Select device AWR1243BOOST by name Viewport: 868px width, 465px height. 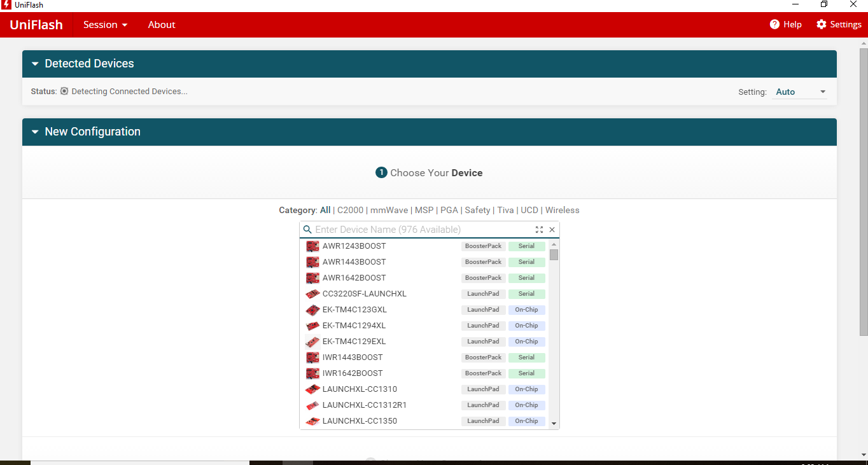coord(354,246)
